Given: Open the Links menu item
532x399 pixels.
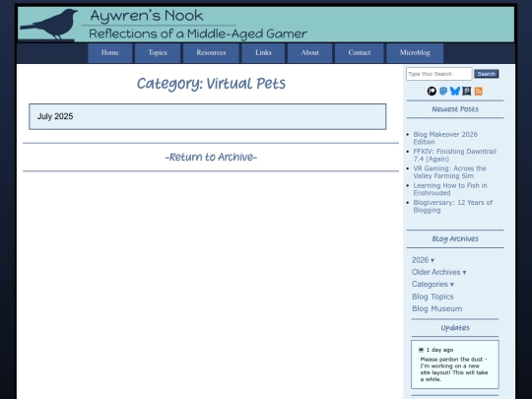Looking at the screenshot, I should point(263,53).
